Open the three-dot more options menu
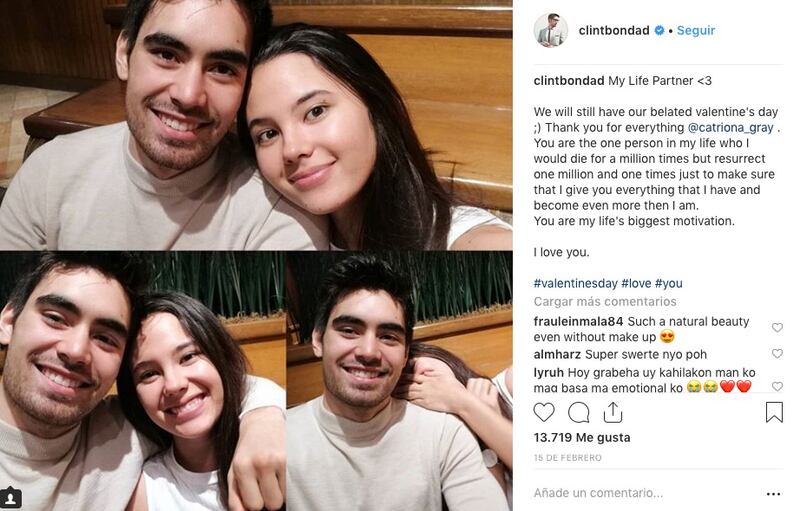 tap(773, 494)
